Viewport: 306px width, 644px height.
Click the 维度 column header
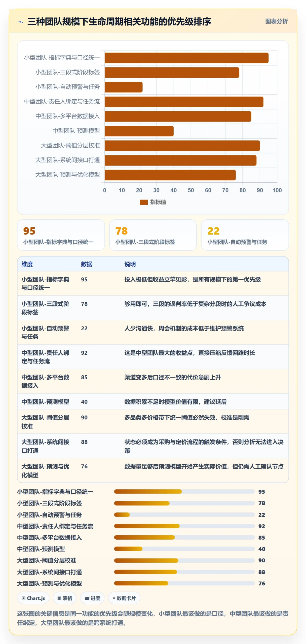pos(27,264)
